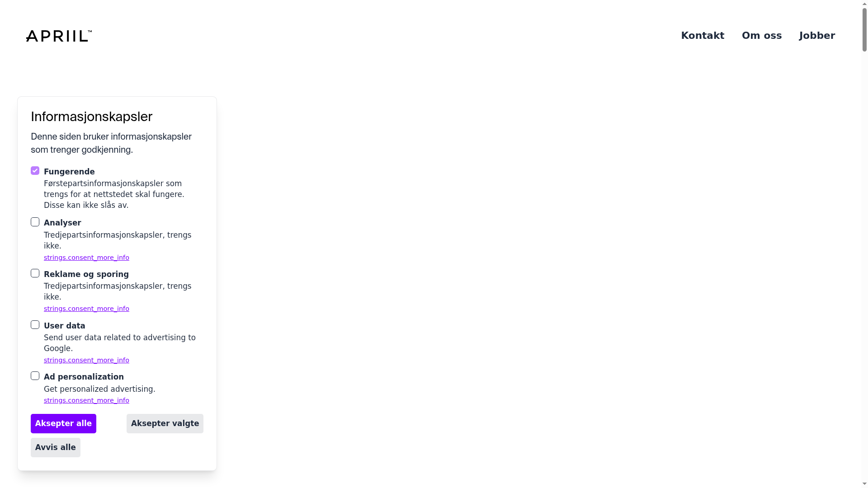Enable the Analyser cookies checkbox
Image resolution: width=868 pixels, height=488 pixels.
click(35, 222)
